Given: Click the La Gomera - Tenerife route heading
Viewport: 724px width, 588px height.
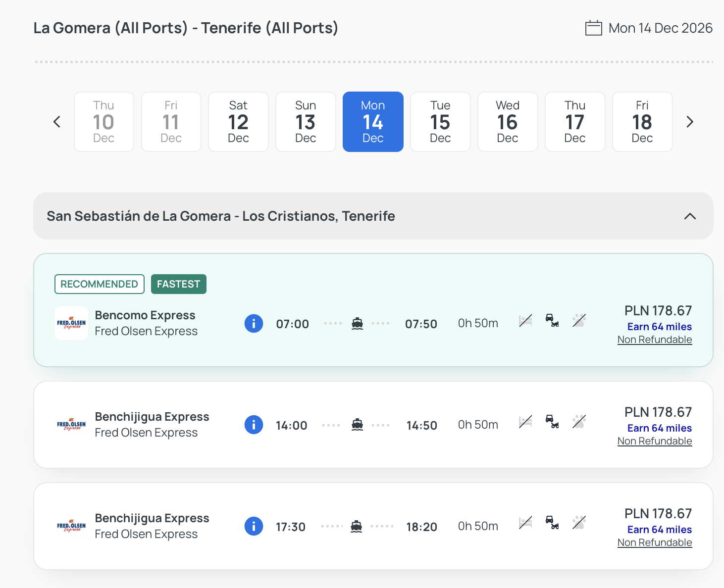Looking at the screenshot, I should 186,28.
